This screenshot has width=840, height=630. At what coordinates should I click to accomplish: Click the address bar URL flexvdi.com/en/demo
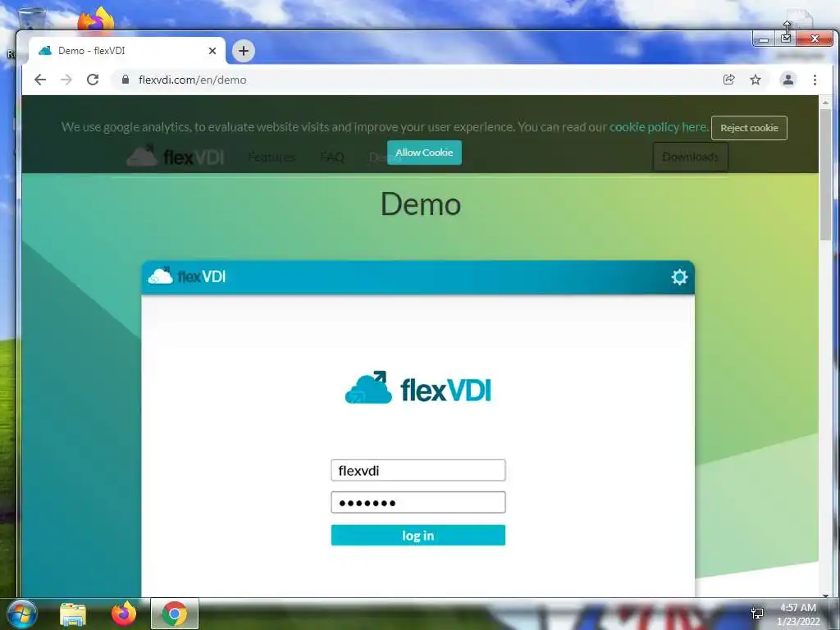tap(192, 80)
